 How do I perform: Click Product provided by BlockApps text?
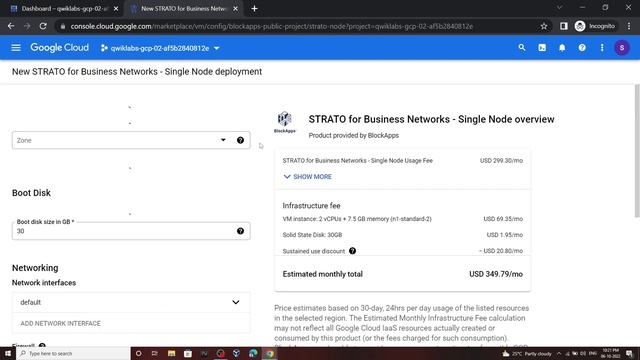(353, 136)
